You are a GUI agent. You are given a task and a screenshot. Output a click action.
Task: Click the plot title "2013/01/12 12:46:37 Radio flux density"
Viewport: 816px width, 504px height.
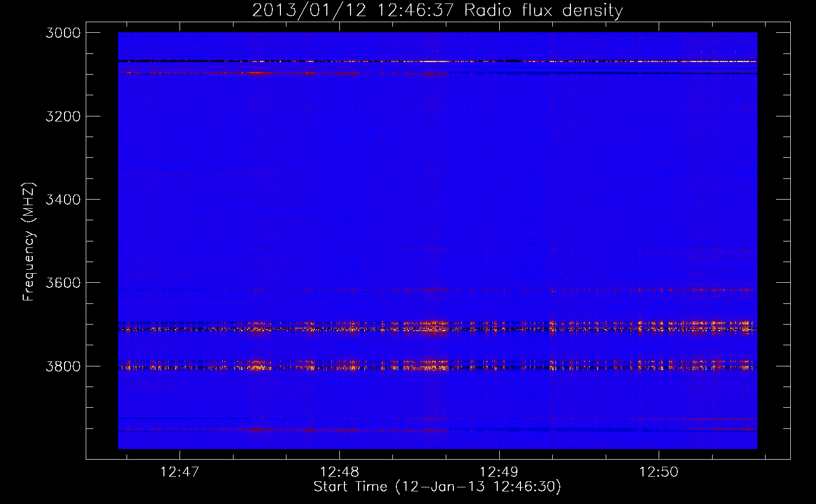pos(437,11)
